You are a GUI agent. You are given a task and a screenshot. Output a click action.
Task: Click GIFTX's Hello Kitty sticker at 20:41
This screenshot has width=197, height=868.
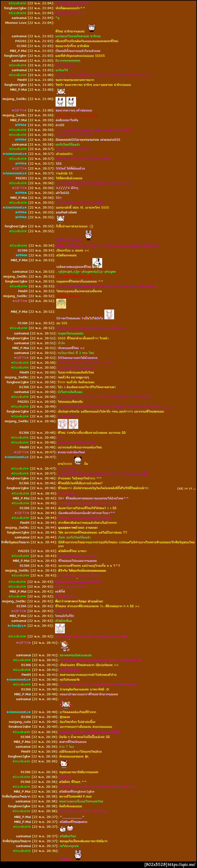pos(65,646)
